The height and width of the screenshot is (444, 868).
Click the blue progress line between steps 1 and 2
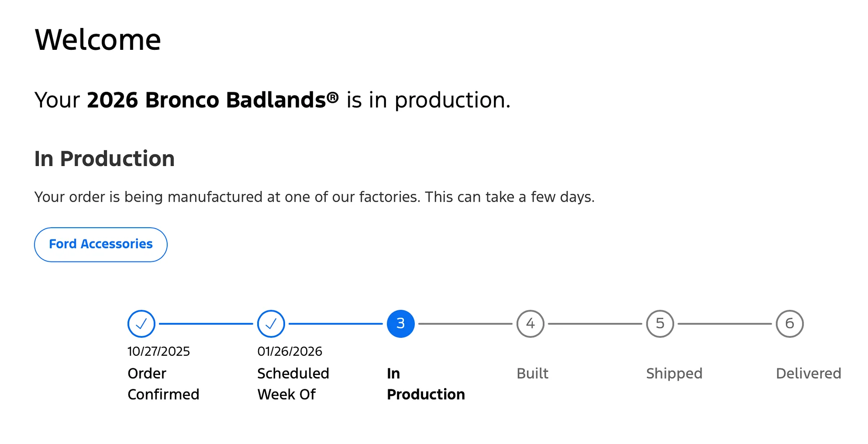[x=206, y=324]
